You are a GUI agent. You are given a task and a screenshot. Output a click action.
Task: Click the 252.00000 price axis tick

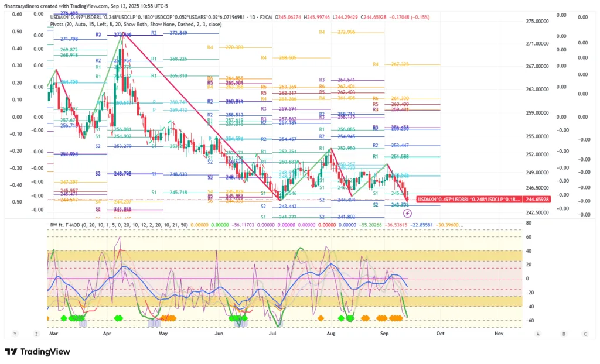[537, 154]
